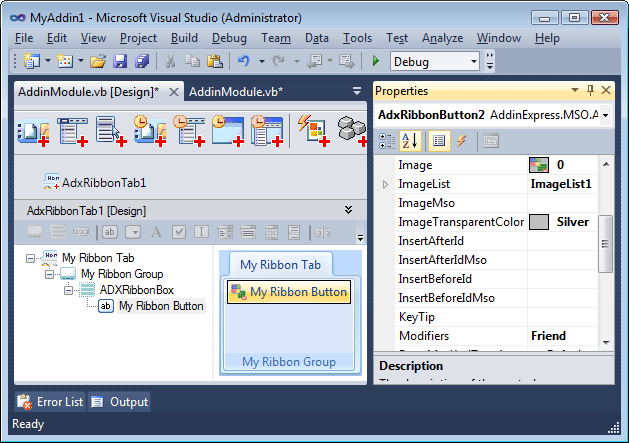Select the ADXRibbonBox tree item
Viewport: 629px width, 443px height.
point(136,290)
